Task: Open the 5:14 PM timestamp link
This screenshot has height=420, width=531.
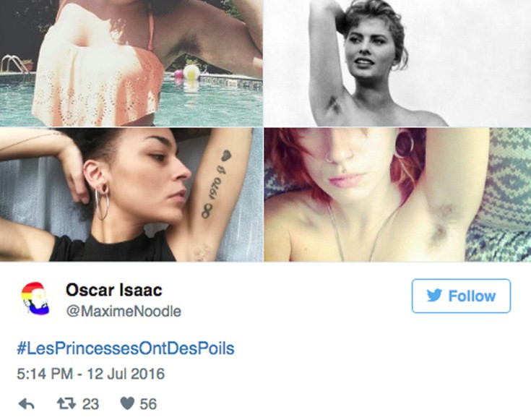Action: (x=45, y=374)
